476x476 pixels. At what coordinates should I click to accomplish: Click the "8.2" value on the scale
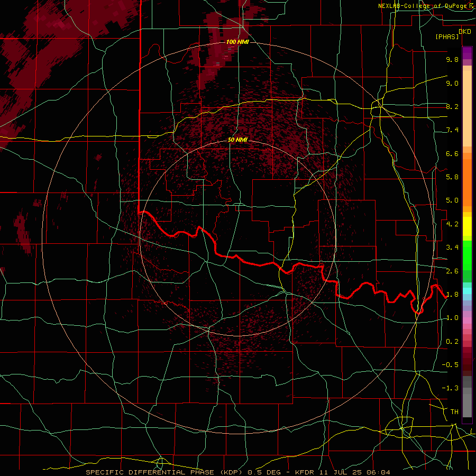point(452,106)
